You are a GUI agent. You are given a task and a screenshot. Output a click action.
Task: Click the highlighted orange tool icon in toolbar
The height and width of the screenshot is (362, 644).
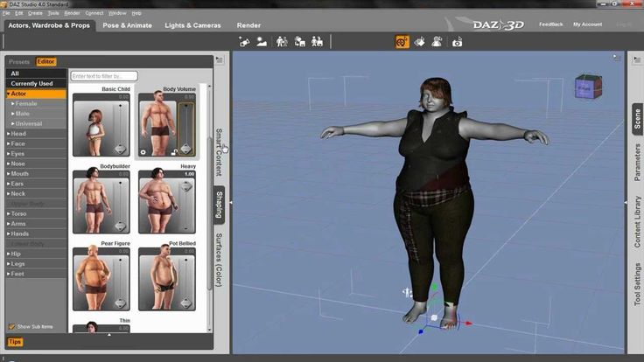402,42
